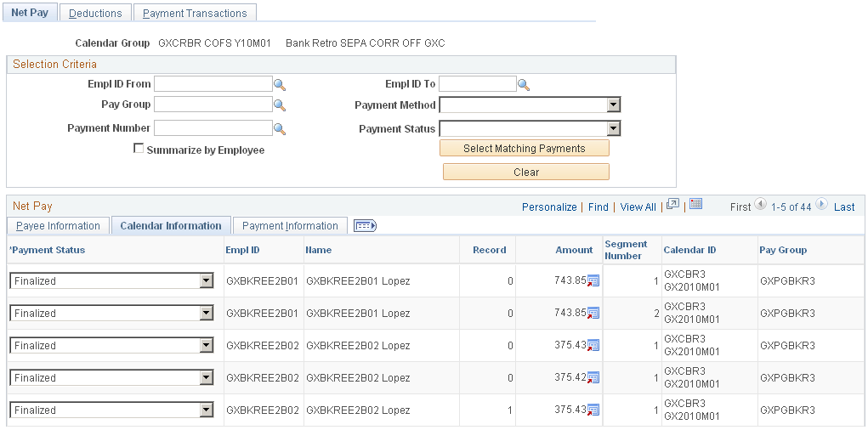Download Net Pay grid to spreadsheet icon
This screenshot has width=868, height=430.
point(695,204)
